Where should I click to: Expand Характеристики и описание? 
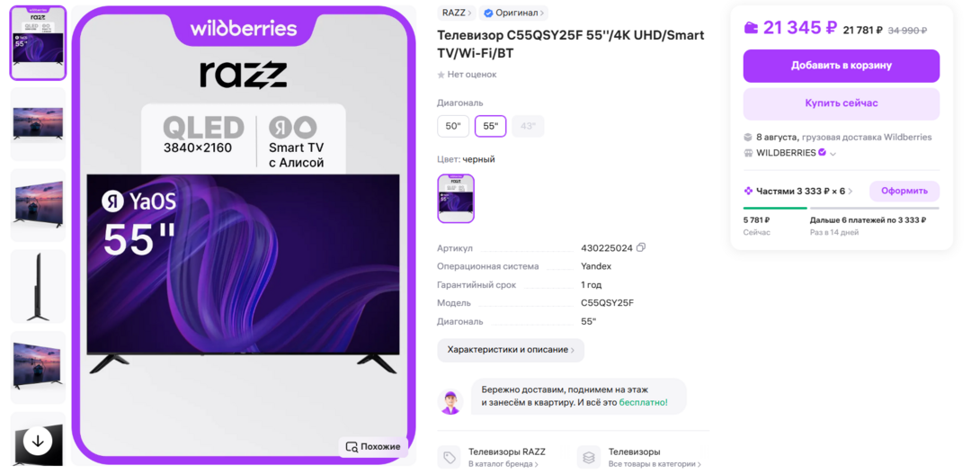(511, 350)
